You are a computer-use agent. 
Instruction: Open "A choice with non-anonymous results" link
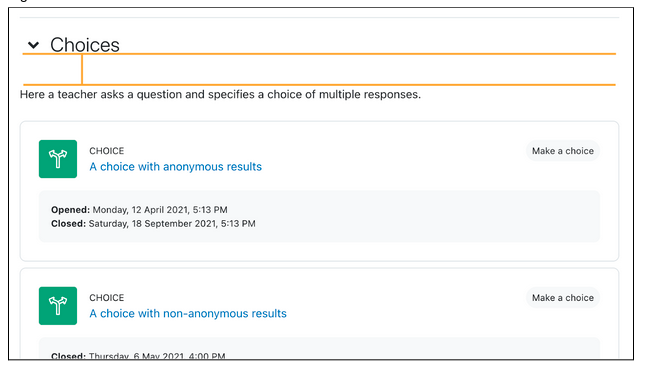(188, 314)
